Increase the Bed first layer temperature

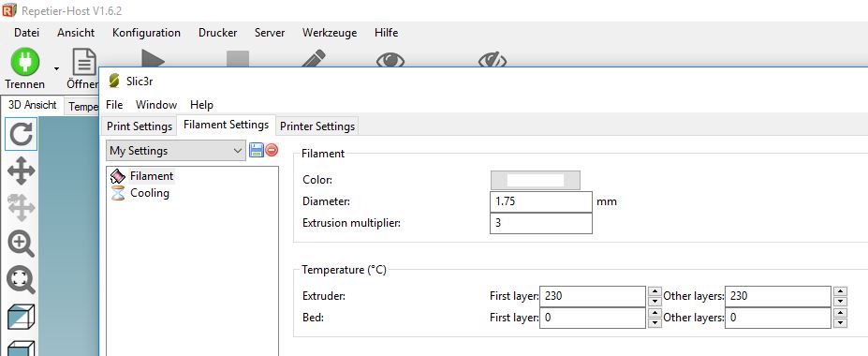click(x=655, y=313)
